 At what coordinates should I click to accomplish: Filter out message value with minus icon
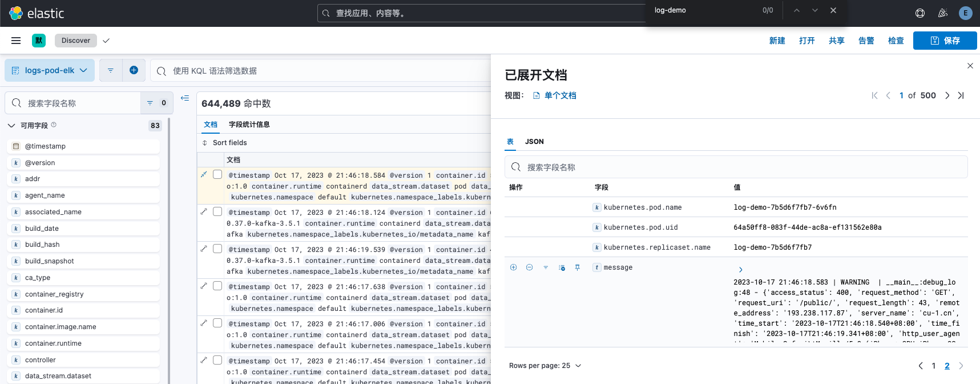(x=529, y=267)
